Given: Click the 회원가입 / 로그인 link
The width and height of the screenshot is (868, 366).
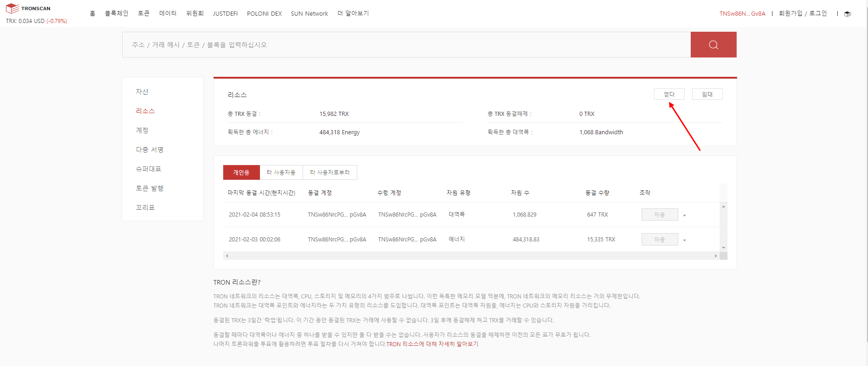Looking at the screenshot, I should pos(802,13).
